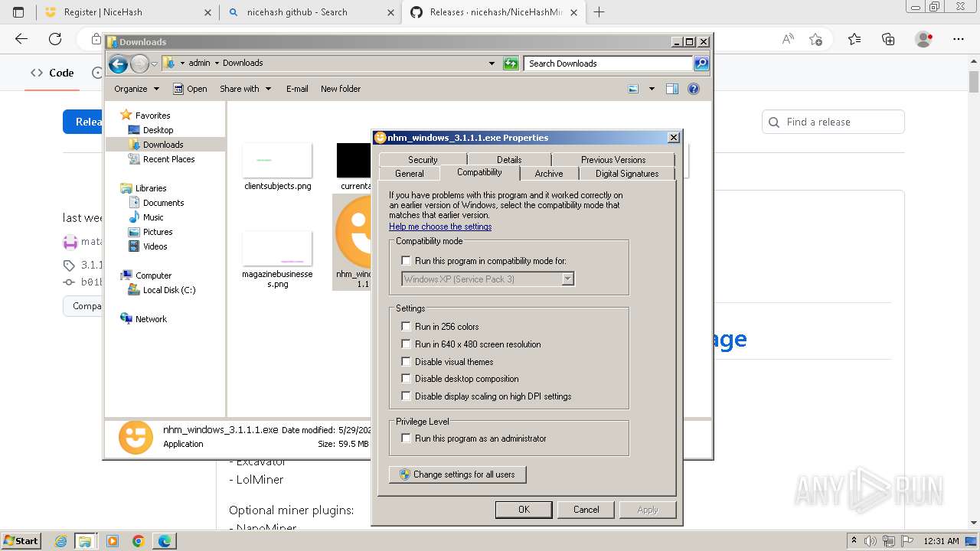Cancel the Properties dialog
Screen dimensions: 980x551
coord(586,510)
